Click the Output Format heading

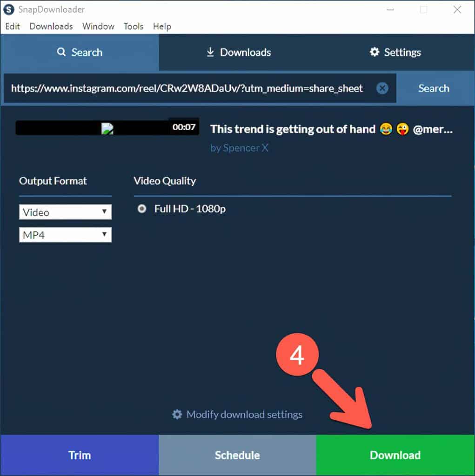[53, 181]
